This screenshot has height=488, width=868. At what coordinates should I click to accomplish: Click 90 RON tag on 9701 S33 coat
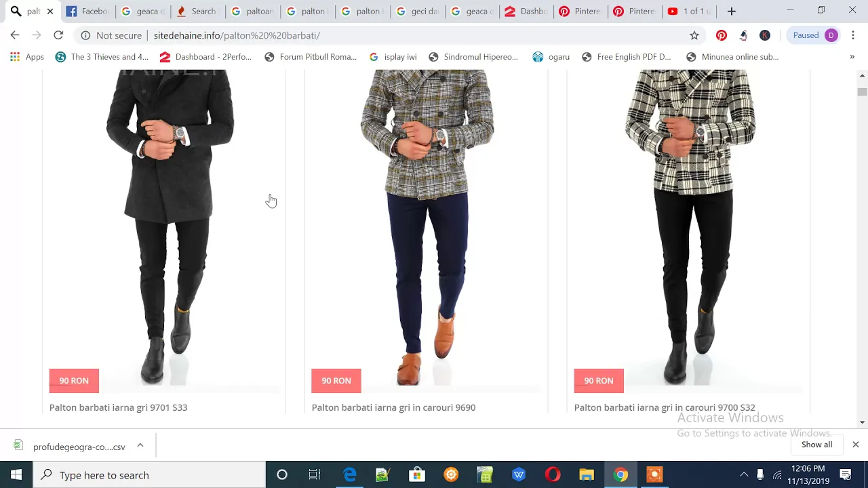pyautogui.click(x=74, y=381)
